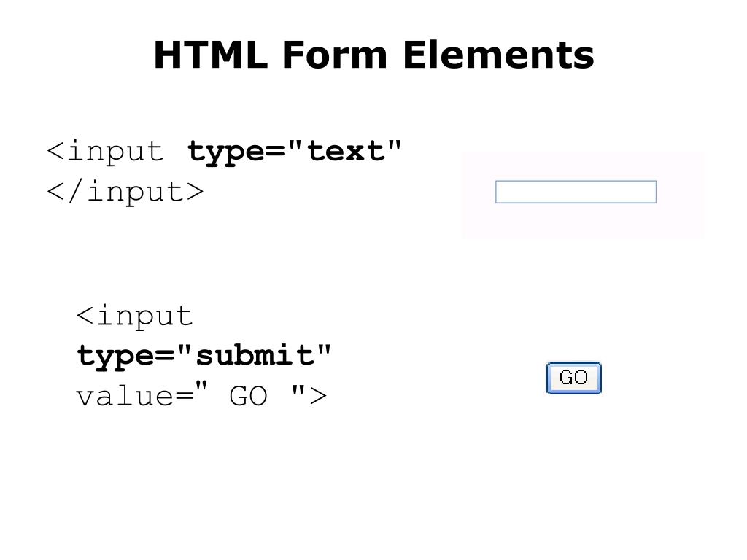The height and width of the screenshot is (560, 747).
Task: Click the word type before "text"
Action: 227,153
